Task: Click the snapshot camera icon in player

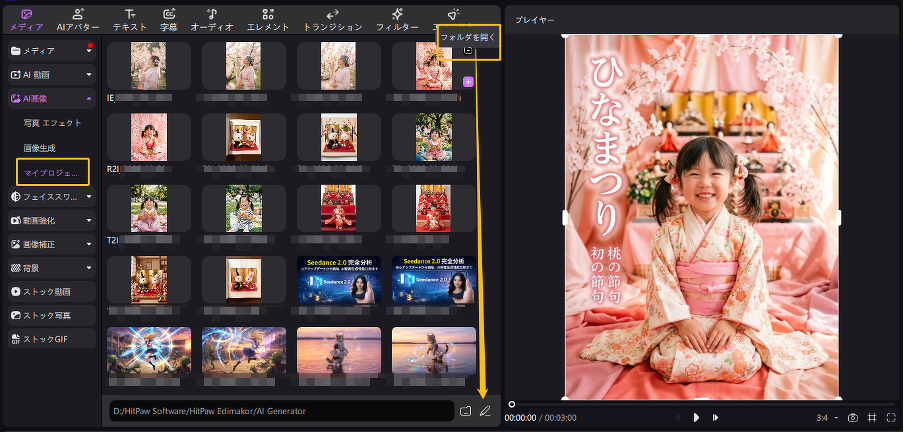Action: point(853,417)
